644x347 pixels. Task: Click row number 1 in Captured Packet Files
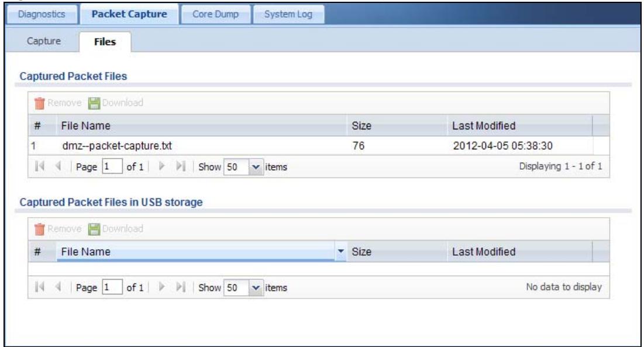point(33,146)
